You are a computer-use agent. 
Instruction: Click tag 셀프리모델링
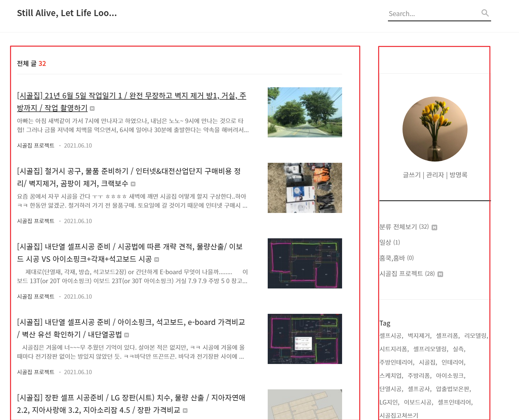pos(430,349)
